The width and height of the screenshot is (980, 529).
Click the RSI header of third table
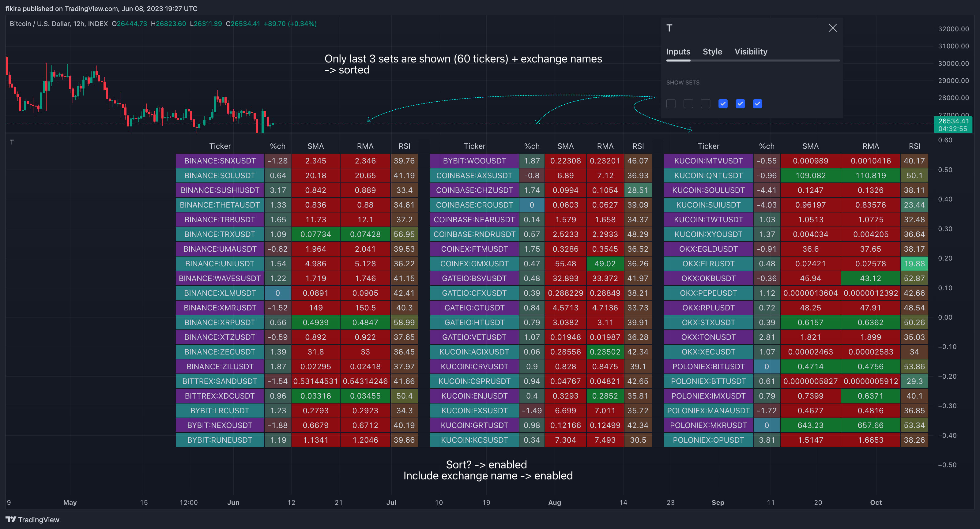[x=914, y=146]
